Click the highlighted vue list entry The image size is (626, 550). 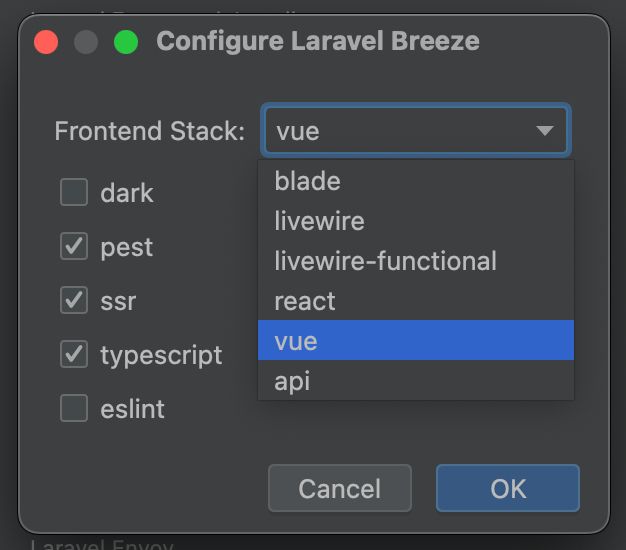[416, 340]
